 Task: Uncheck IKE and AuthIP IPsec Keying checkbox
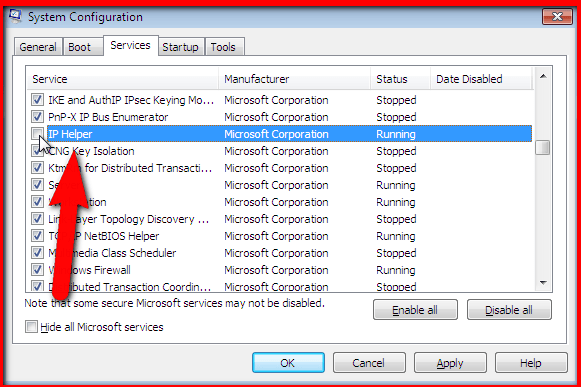tap(37, 100)
